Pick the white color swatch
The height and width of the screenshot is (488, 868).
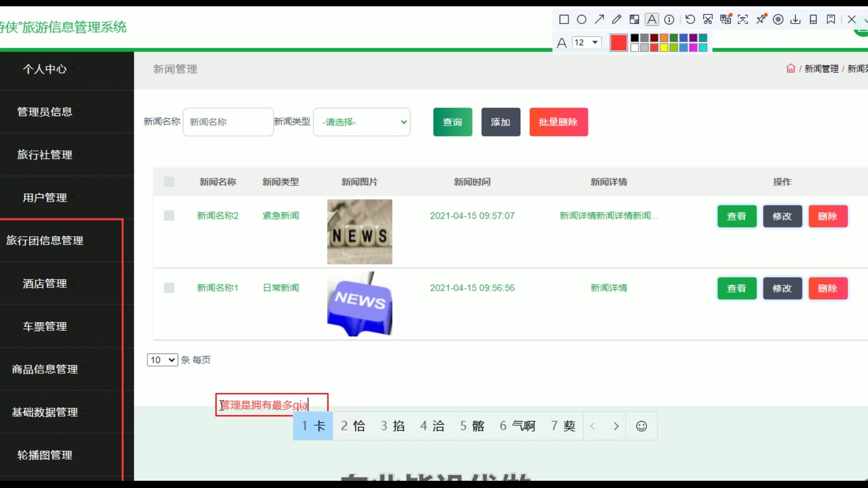click(x=635, y=47)
